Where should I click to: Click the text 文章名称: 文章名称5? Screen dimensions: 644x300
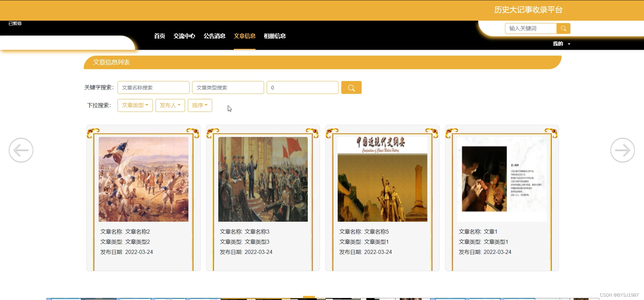364,232
